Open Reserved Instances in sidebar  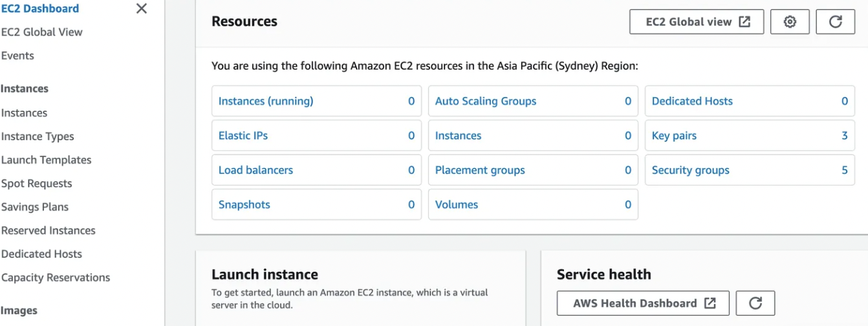click(49, 230)
